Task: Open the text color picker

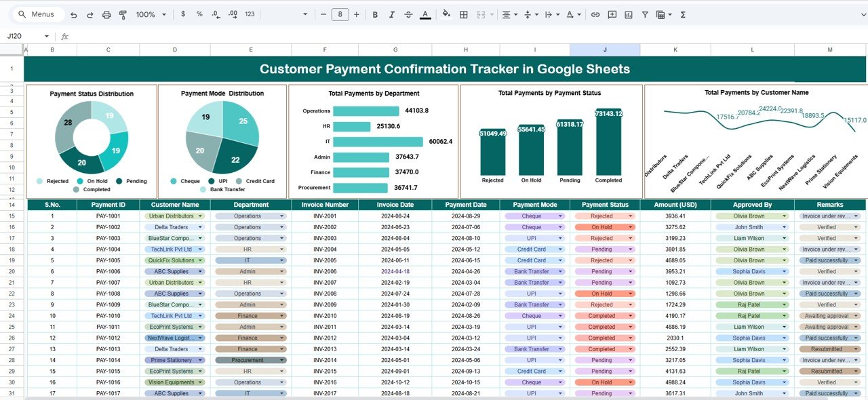Action: pyautogui.click(x=425, y=14)
